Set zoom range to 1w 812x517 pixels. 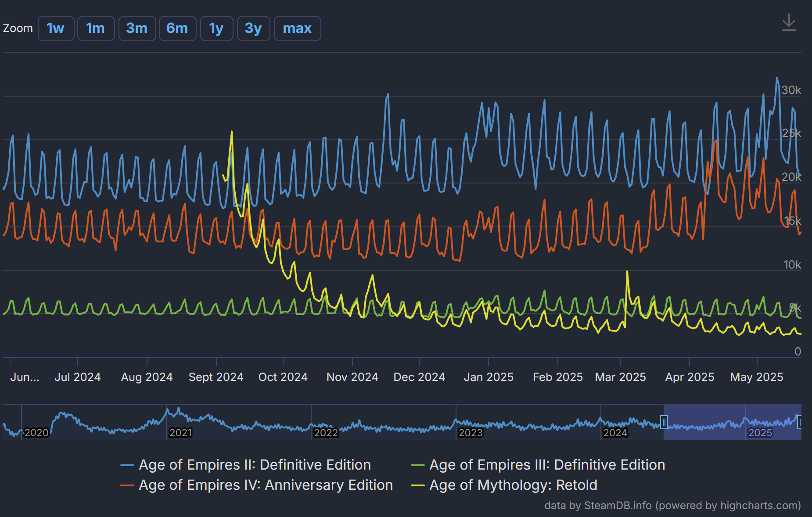[56, 29]
